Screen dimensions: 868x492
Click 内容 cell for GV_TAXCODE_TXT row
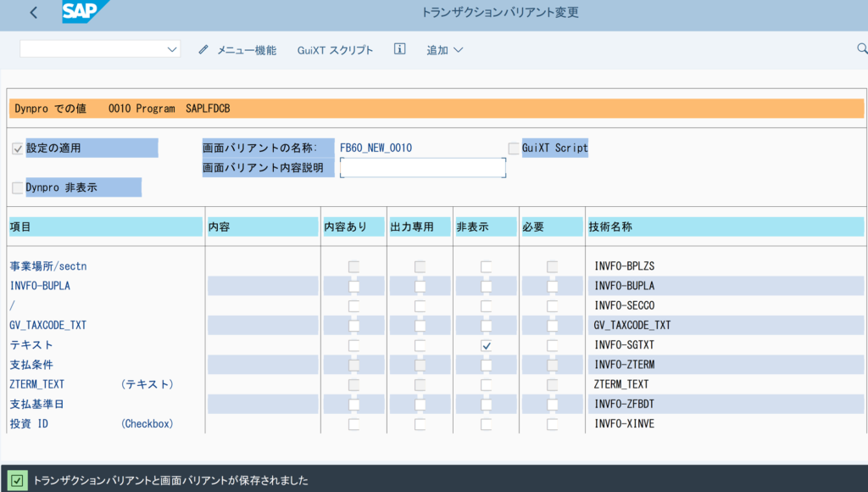point(263,325)
